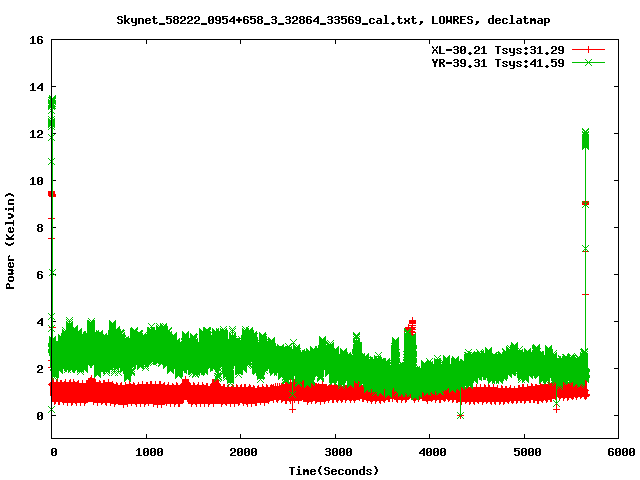640x480 pixels.
Task: Click the red XL legend line sample
Action: pos(588,50)
